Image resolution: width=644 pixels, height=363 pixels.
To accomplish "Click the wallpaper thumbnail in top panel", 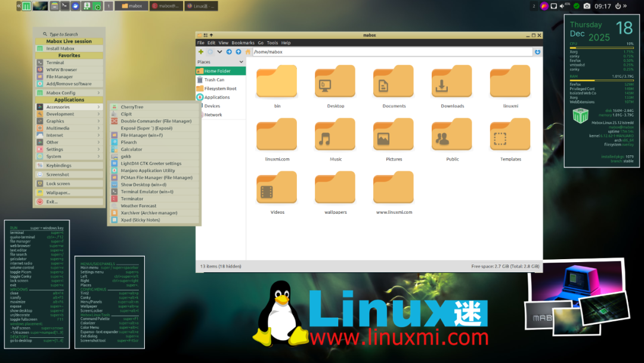I will 41,6.
